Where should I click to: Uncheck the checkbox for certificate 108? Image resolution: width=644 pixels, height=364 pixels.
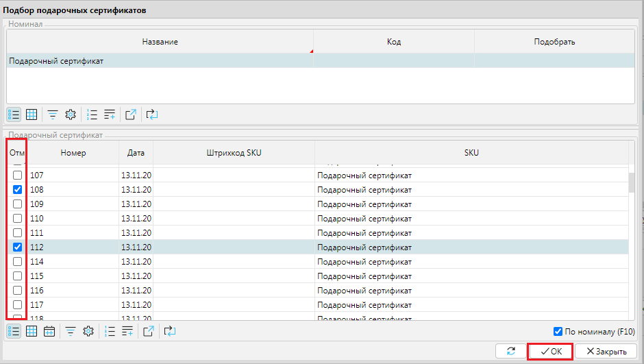18,190
